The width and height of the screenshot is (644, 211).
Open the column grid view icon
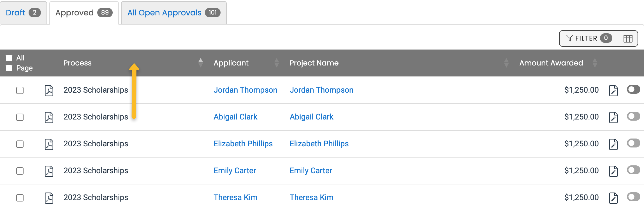(x=628, y=39)
